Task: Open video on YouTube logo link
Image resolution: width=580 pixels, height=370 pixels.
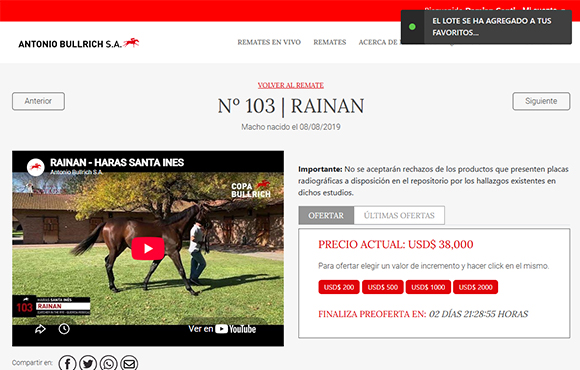Action: coord(222,329)
